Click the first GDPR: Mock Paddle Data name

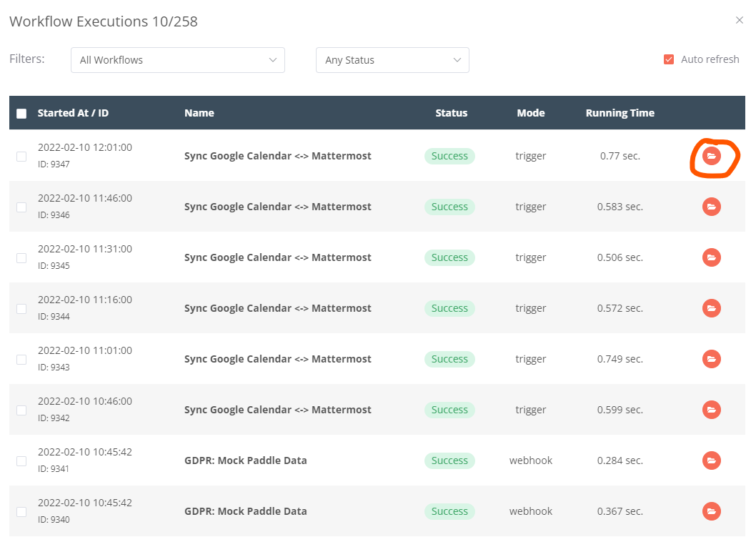click(x=245, y=460)
